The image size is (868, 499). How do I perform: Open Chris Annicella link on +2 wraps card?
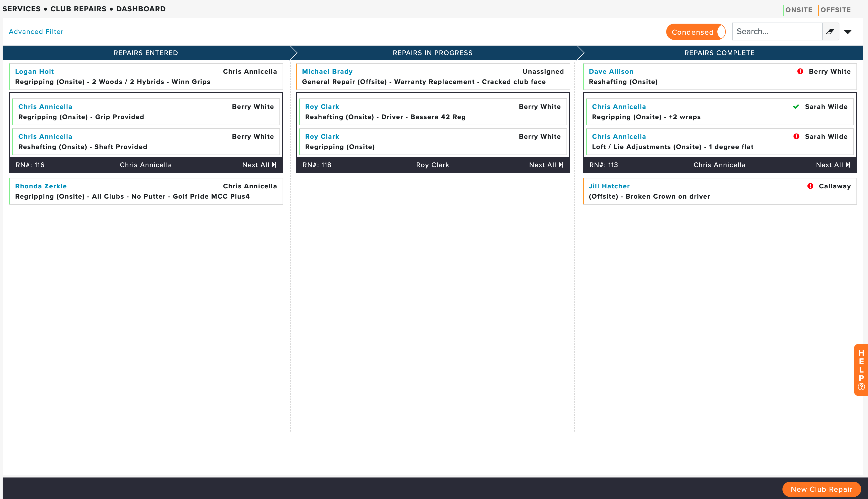tap(619, 107)
